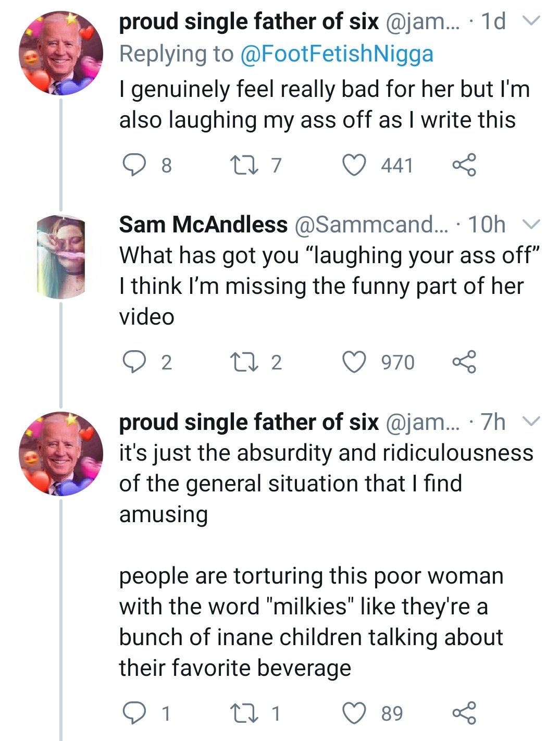Share Sam McAndless's tweet
Screen dimensions: 560x741
(x=464, y=362)
